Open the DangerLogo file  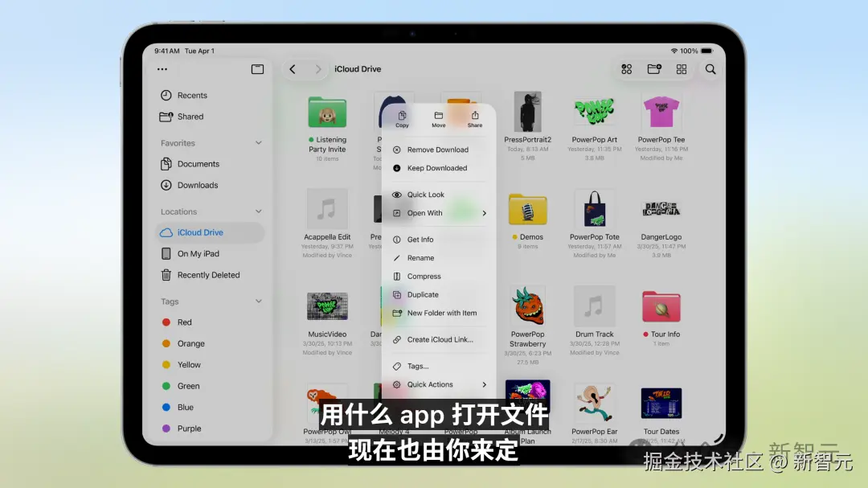click(661, 209)
